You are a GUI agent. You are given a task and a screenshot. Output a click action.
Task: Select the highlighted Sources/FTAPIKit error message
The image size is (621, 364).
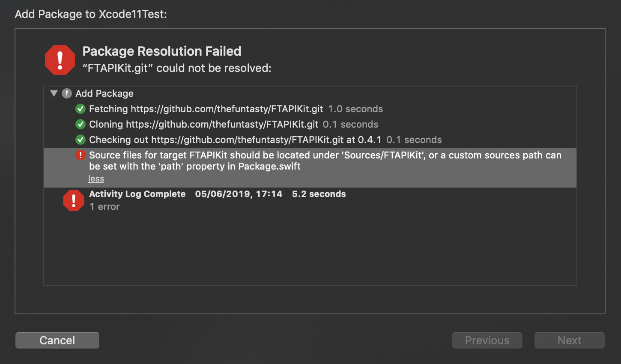pos(300,161)
